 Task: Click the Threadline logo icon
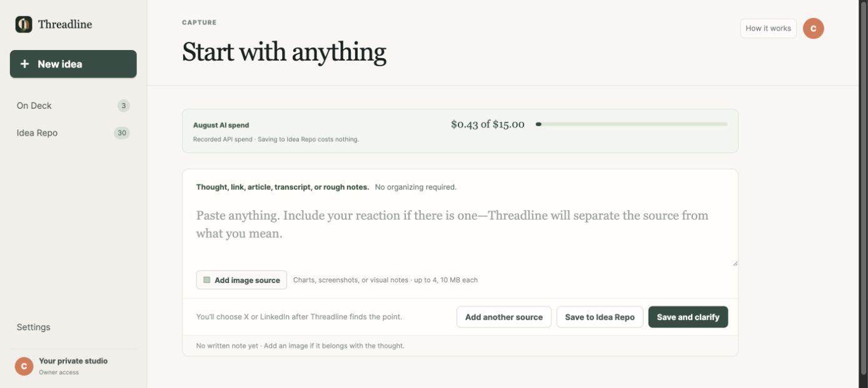coord(24,24)
